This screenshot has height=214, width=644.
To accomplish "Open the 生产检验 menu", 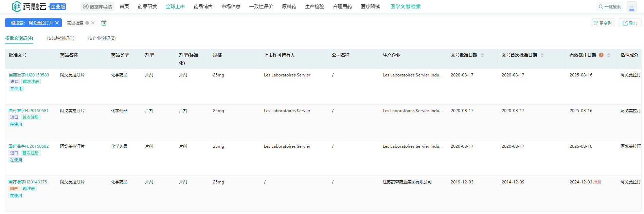I will [315, 6].
